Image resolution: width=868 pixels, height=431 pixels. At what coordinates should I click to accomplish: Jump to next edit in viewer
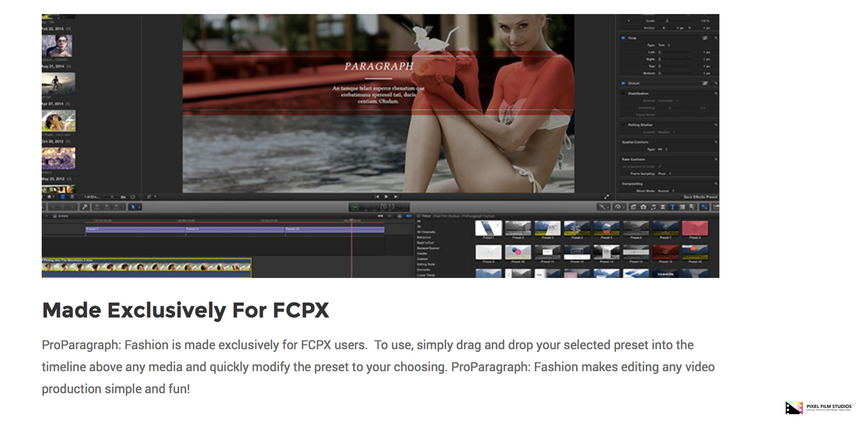tap(396, 197)
